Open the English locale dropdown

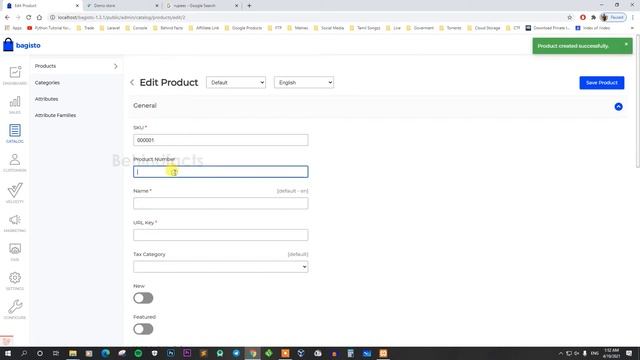[304, 82]
